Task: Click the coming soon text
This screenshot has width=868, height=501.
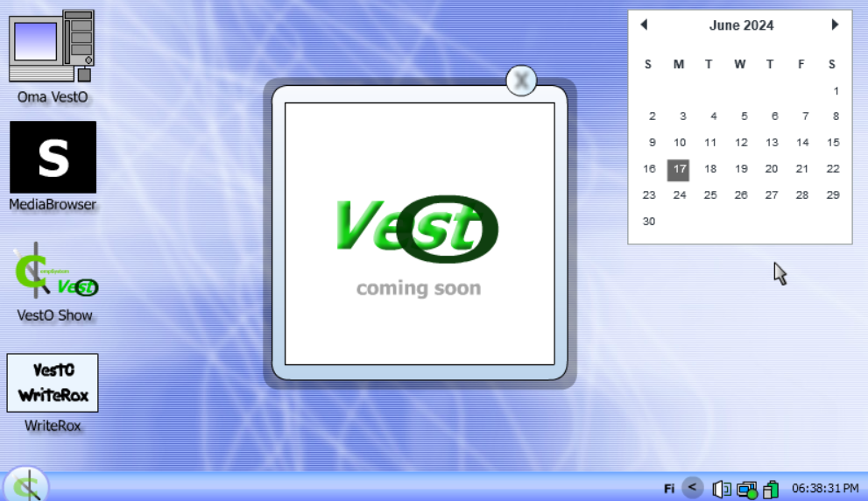Action: coord(419,288)
